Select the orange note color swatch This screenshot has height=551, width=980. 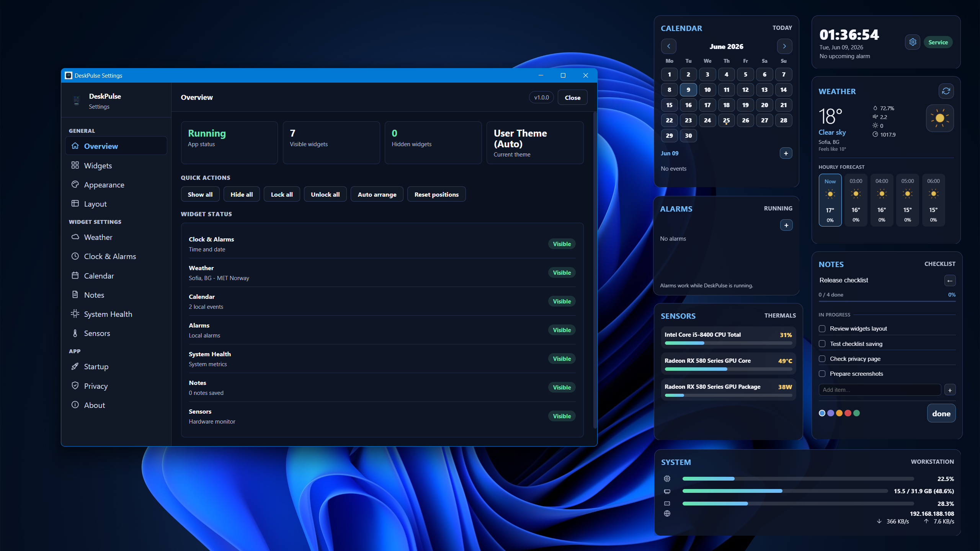click(839, 413)
